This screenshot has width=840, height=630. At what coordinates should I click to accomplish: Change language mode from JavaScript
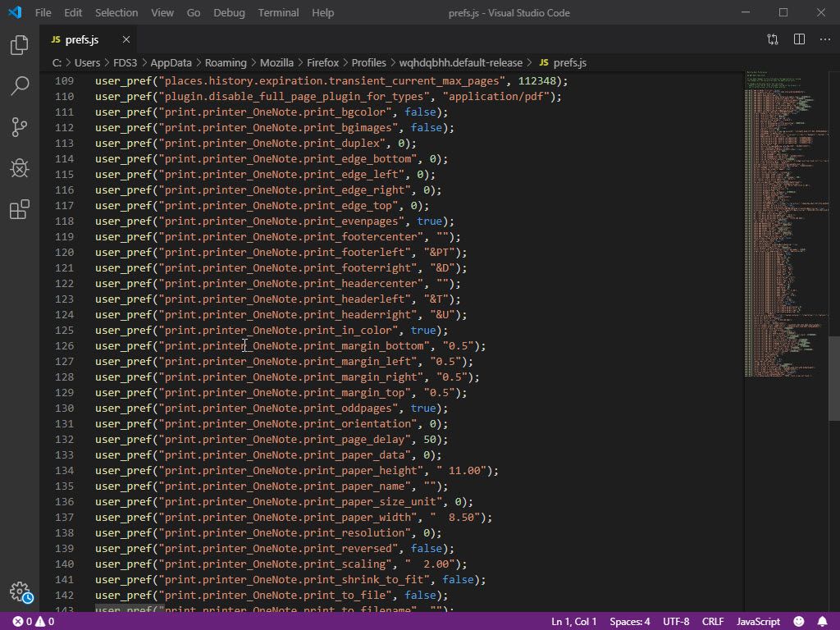(x=758, y=622)
